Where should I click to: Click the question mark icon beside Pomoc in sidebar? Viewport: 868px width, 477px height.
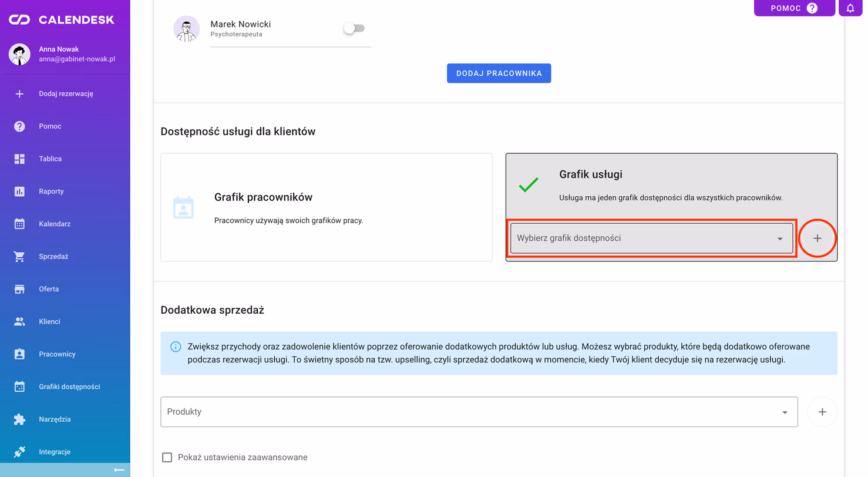pyautogui.click(x=19, y=126)
